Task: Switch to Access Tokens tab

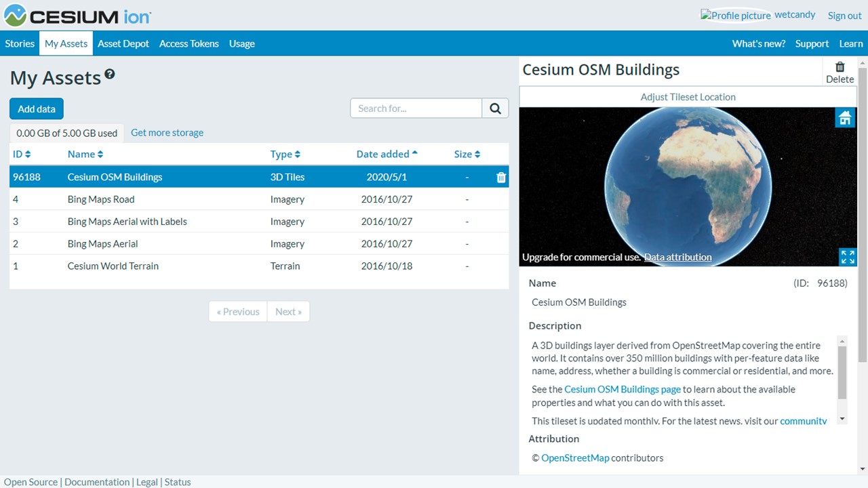Action: [x=189, y=43]
